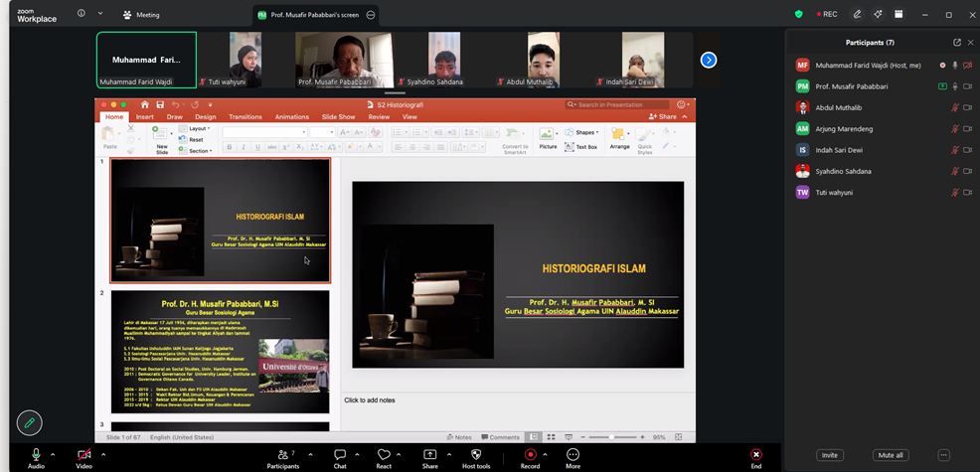
Task: Open Host tools shield icon
Action: tap(476, 455)
